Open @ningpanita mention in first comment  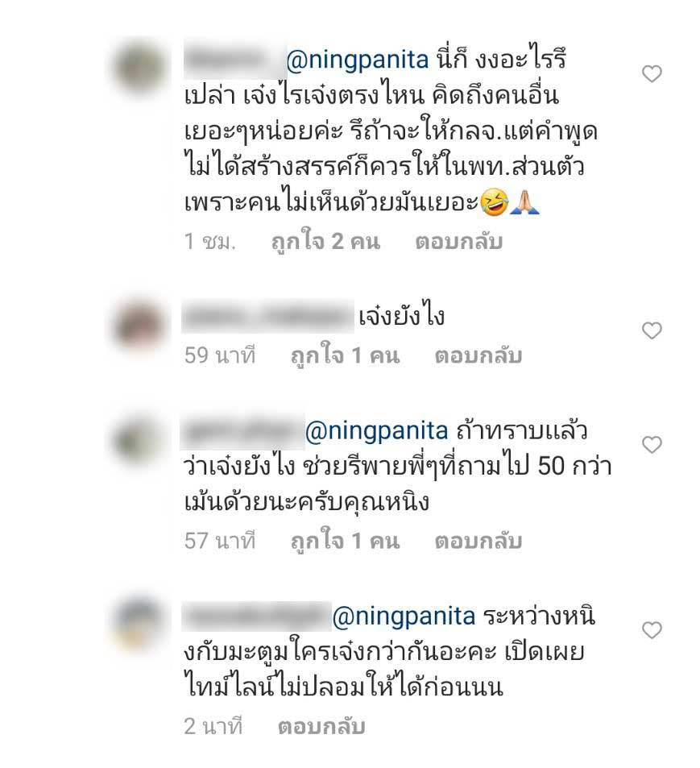coord(358,60)
